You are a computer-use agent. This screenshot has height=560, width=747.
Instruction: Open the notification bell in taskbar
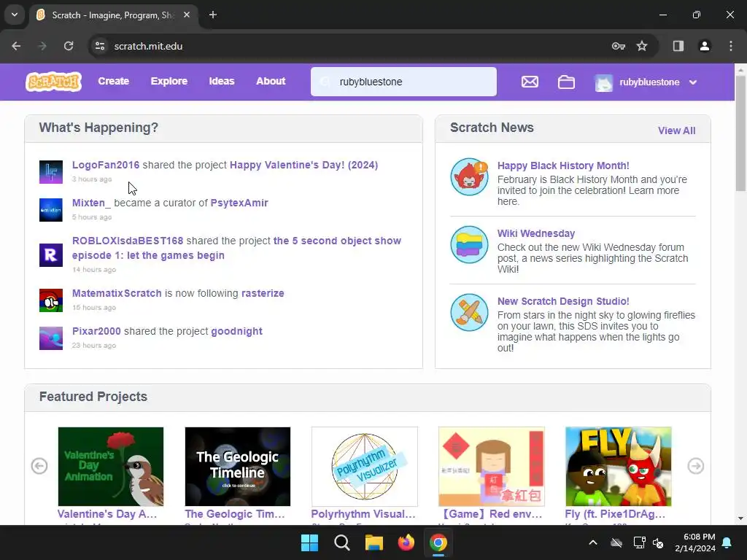[x=727, y=542]
